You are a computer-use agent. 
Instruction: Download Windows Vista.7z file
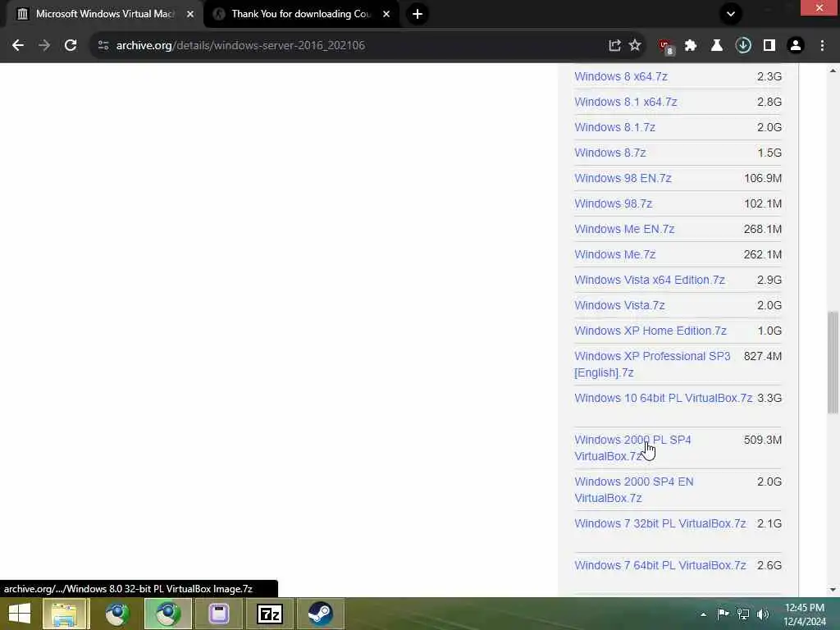(x=620, y=305)
